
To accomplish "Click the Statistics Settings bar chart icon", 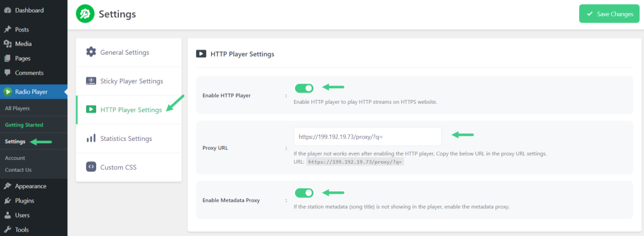I will click(91, 138).
